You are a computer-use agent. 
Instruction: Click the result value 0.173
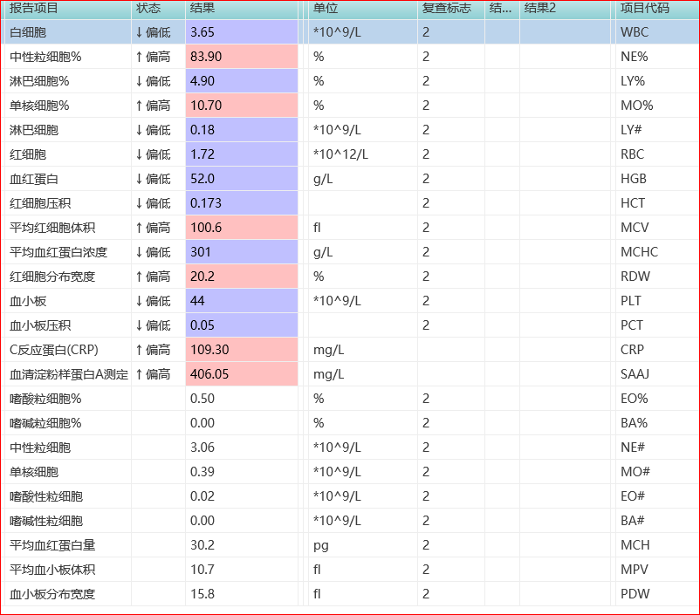[206, 203]
